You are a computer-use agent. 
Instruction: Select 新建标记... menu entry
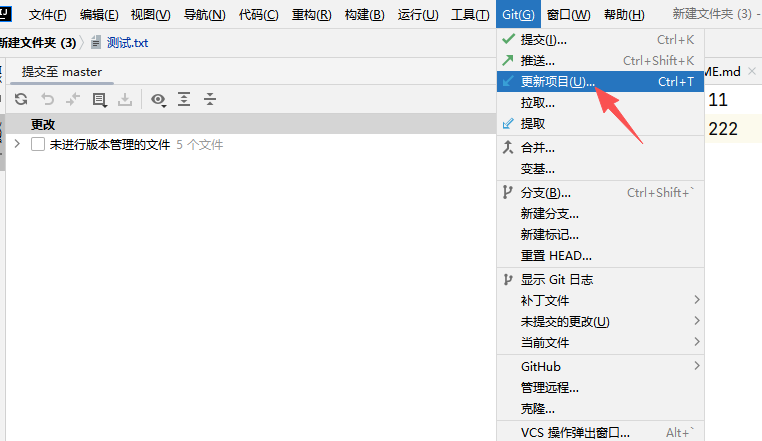600,234
